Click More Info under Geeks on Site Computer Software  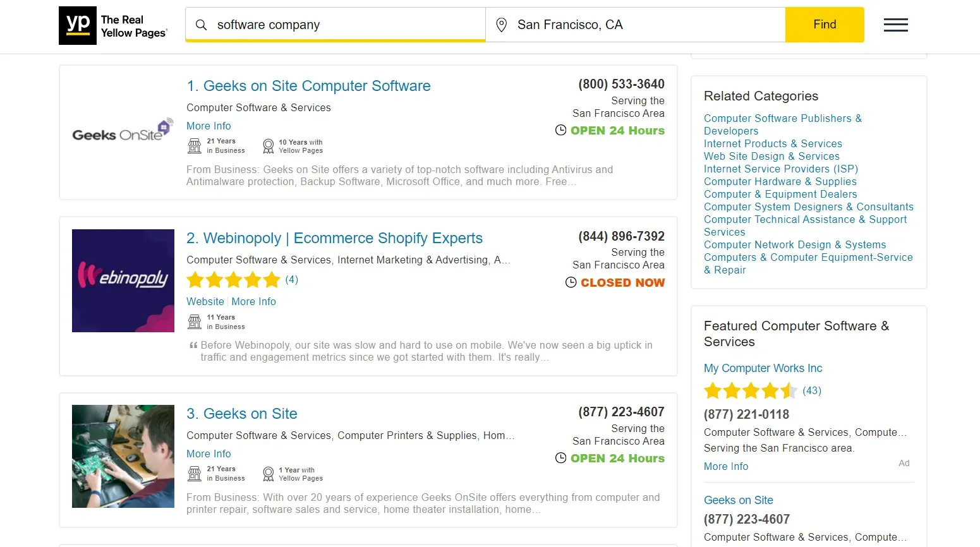pos(209,126)
